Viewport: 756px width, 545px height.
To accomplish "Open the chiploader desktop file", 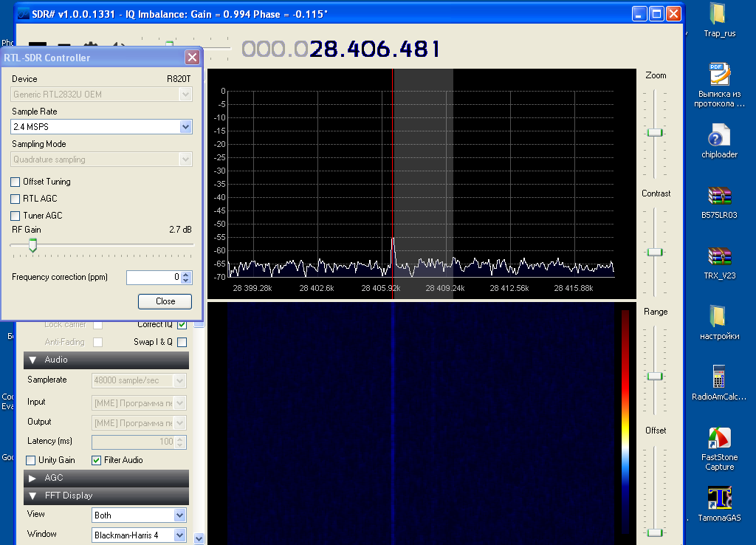I will point(718,136).
